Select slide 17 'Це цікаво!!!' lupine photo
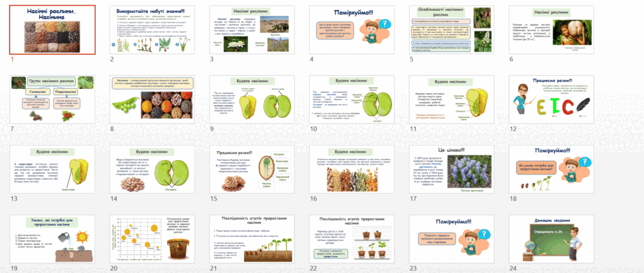 pos(451,169)
